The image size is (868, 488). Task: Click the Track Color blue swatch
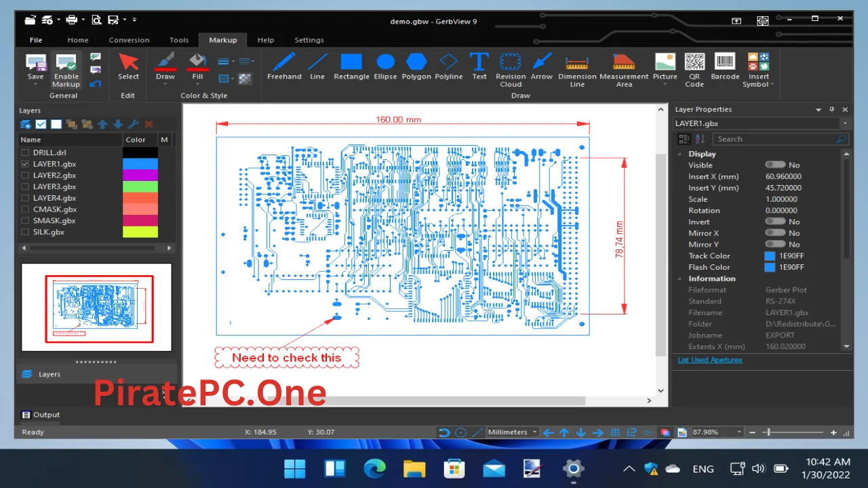(770, 256)
